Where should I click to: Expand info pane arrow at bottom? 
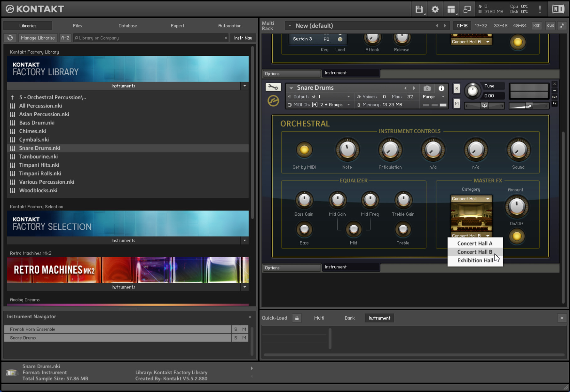[x=252, y=368]
